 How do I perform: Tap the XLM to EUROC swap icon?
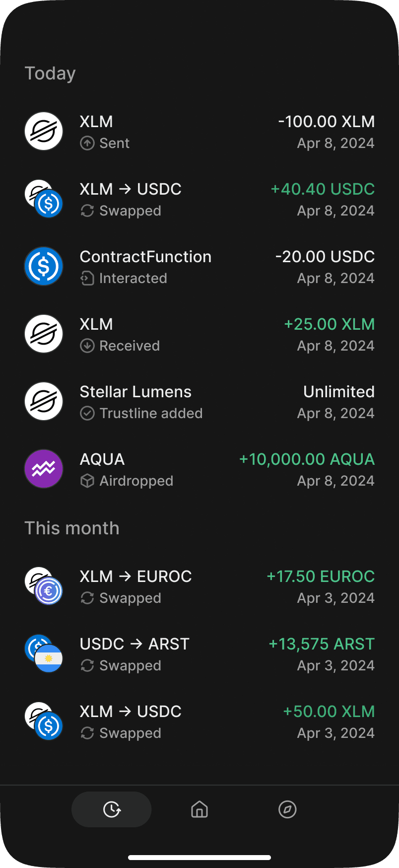[x=44, y=586]
